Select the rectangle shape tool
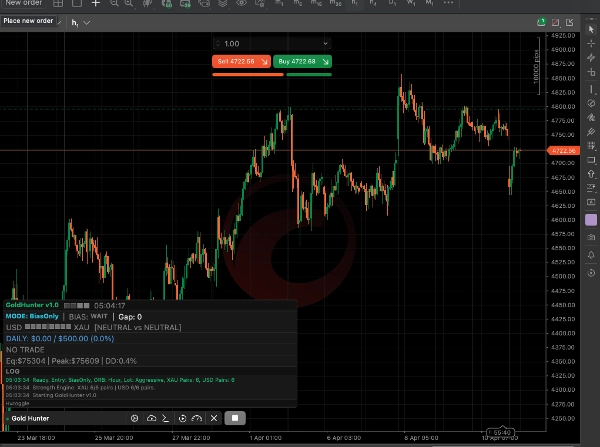The image size is (600, 447). click(591, 160)
